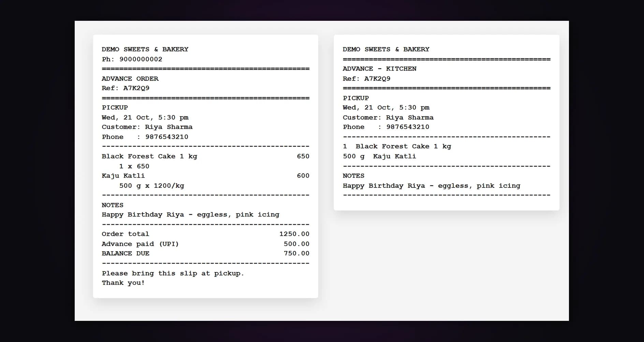Click 'Please bring this slip at pickup.'
This screenshot has height=342, width=644.
(173, 273)
